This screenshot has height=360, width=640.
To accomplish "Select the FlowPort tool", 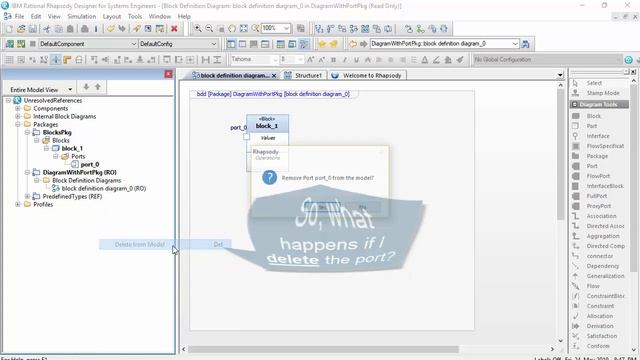I will [599, 176].
